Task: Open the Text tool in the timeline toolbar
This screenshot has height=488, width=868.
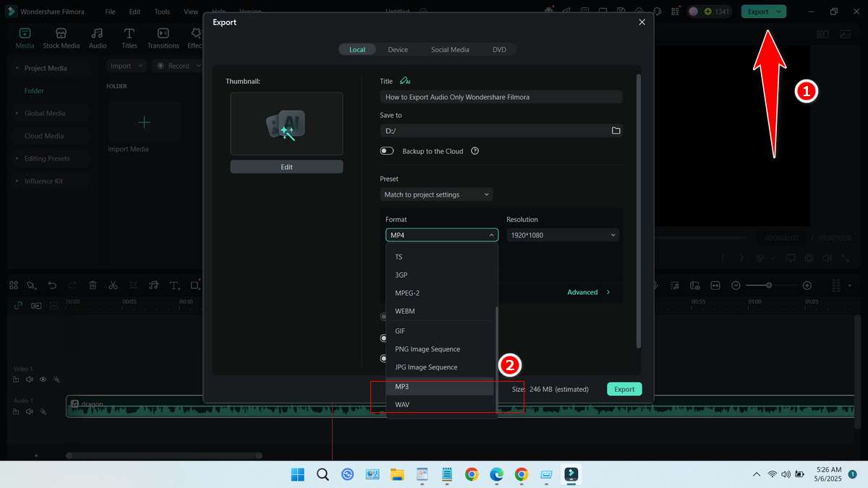Action: tap(174, 285)
